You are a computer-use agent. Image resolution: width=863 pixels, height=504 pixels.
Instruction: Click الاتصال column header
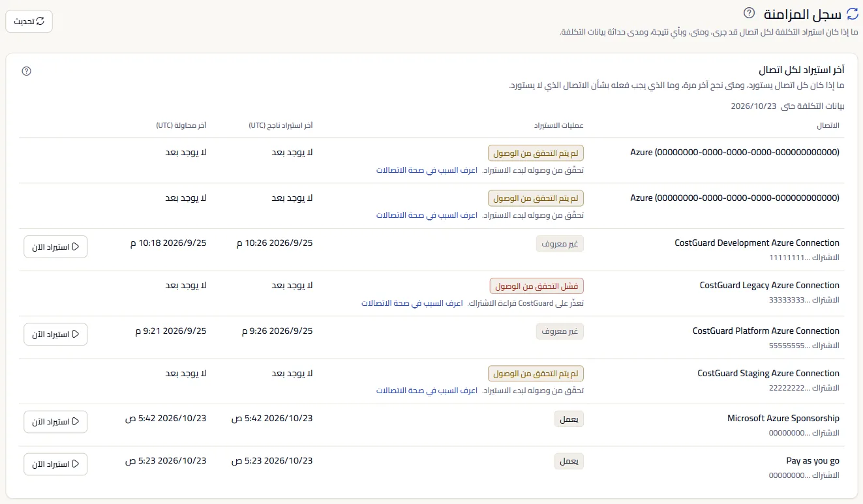pyautogui.click(x=828, y=125)
